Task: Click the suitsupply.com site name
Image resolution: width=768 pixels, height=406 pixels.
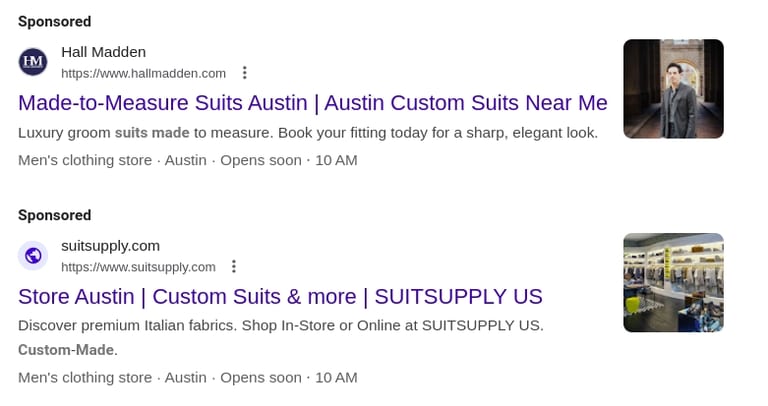Action: (x=110, y=246)
